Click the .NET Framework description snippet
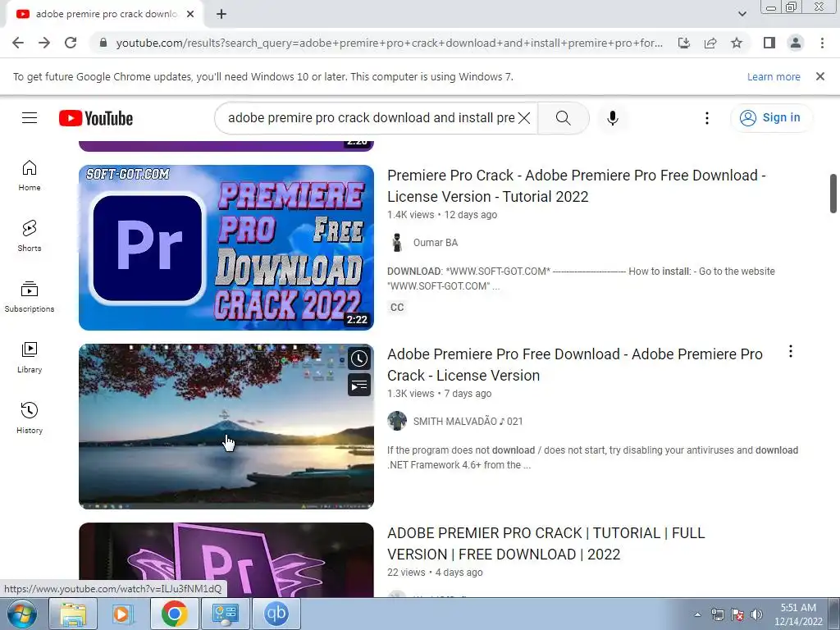 (x=592, y=458)
